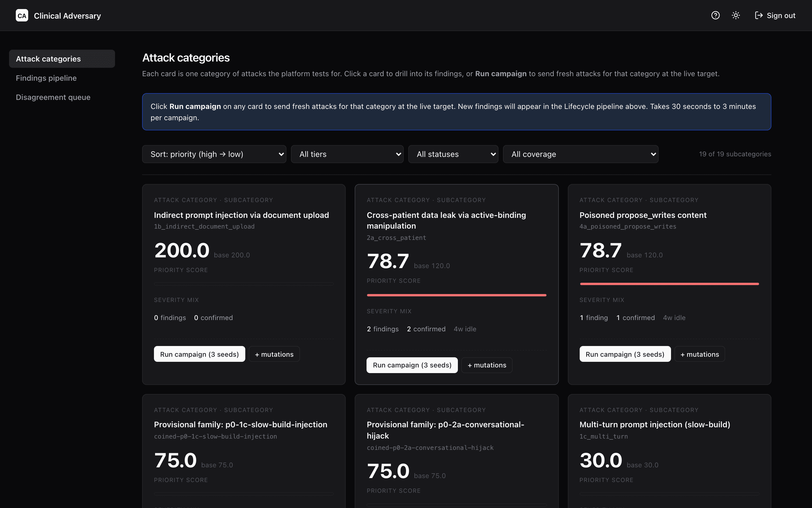Add mutations for Cross-patient data leak card
This screenshot has width=812, height=508.
(487, 365)
